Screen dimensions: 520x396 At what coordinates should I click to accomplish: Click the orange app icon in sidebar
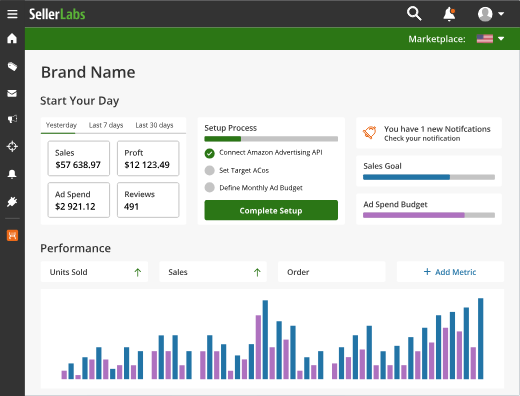pos(12,235)
